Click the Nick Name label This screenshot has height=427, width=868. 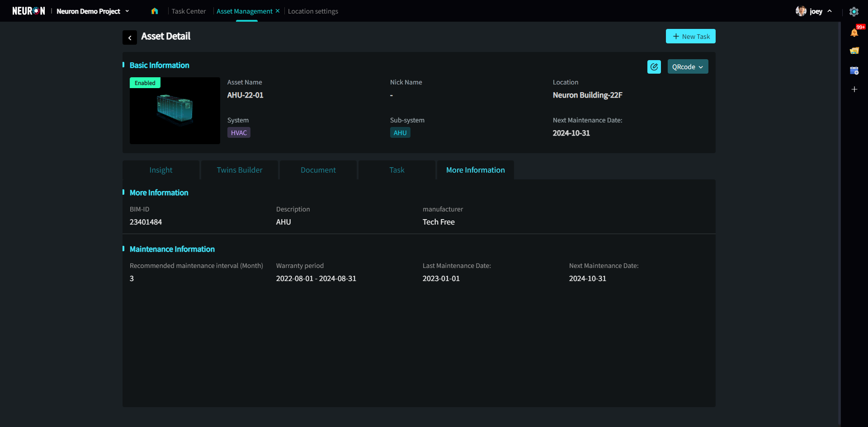[x=406, y=82]
